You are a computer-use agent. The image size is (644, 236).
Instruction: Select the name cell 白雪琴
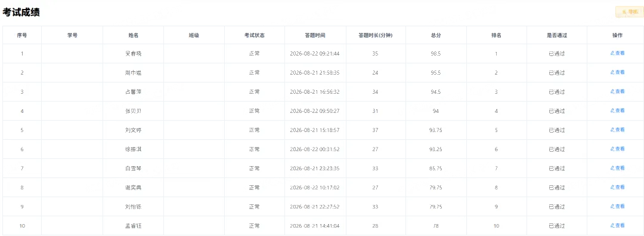133,168
